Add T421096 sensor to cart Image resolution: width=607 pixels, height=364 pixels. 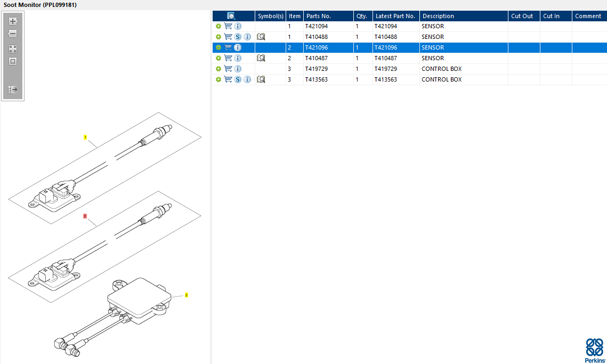229,47
